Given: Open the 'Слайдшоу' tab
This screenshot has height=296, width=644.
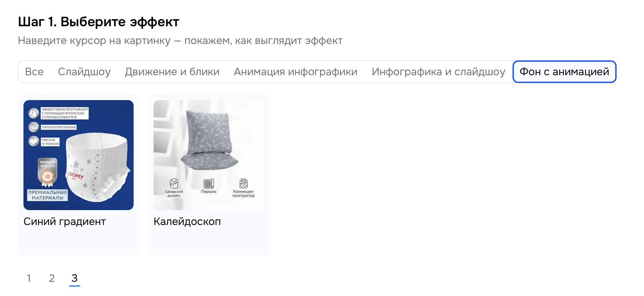Looking at the screenshot, I should pos(84,72).
